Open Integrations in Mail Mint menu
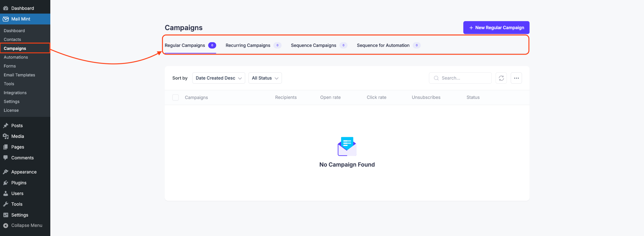Image resolution: width=644 pixels, height=236 pixels. coord(15,93)
